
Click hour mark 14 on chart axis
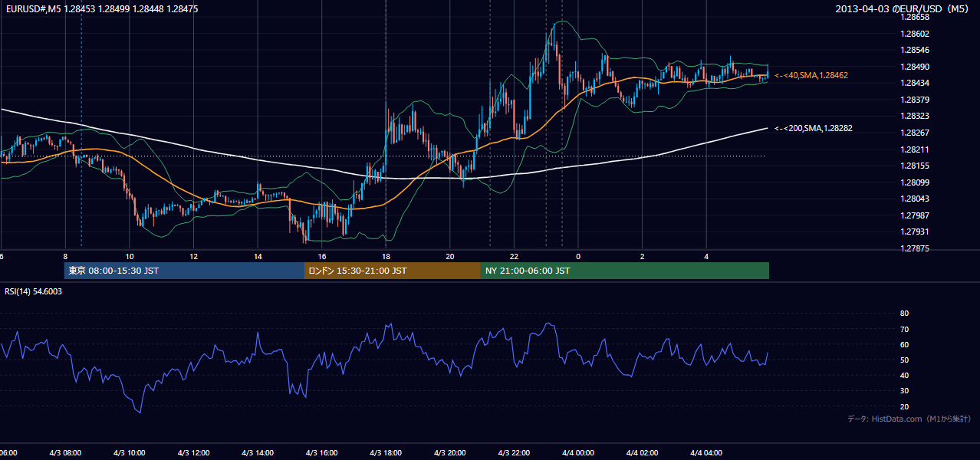click(258, 256)
